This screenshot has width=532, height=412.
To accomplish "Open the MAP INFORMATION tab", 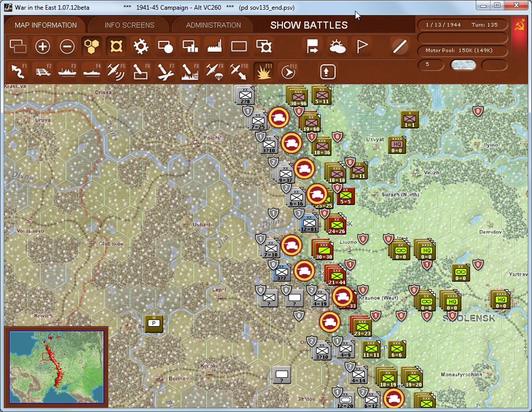I will click(46, 25).
